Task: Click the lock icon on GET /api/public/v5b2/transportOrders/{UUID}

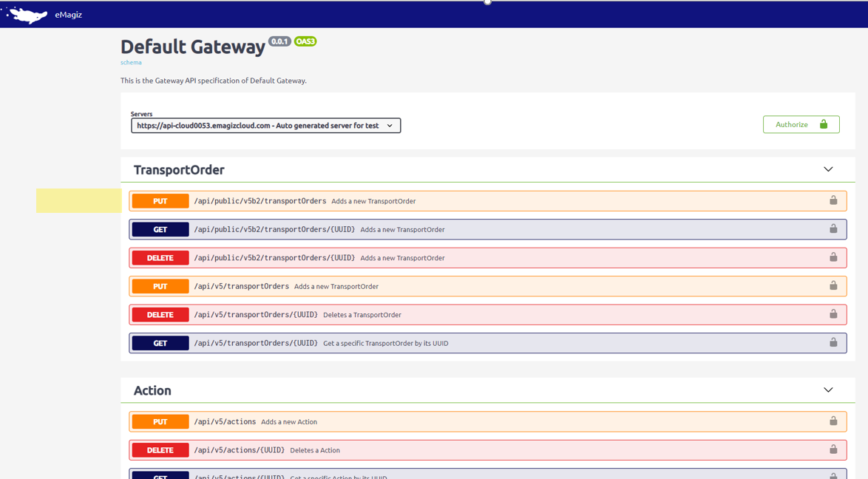Action: 834,229
